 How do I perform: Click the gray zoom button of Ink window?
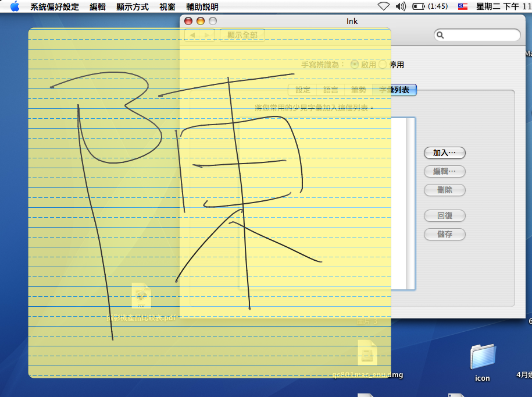point(213,21)
